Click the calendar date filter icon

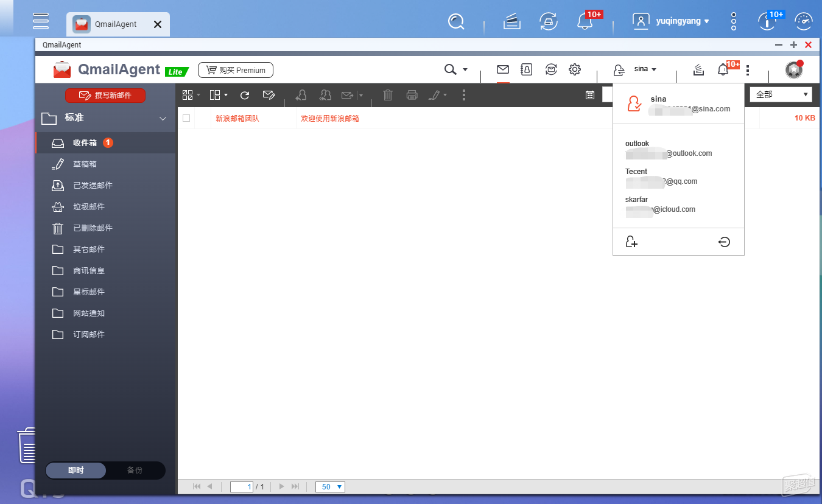[590, 95]
